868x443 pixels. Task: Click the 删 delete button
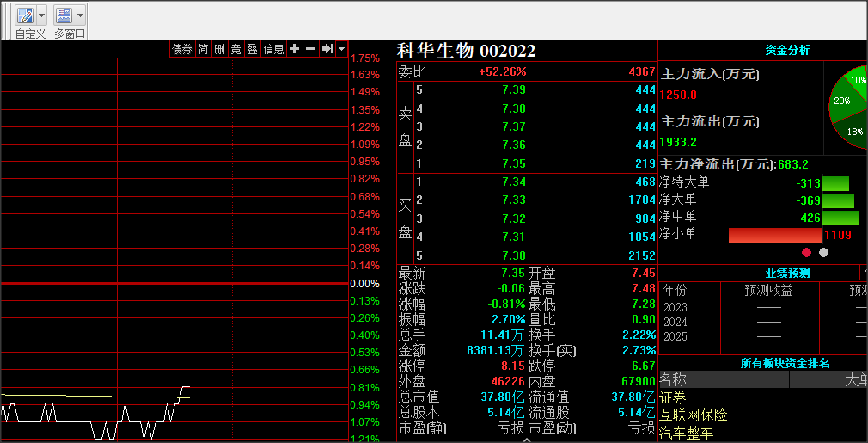click(x=220, y=49)
